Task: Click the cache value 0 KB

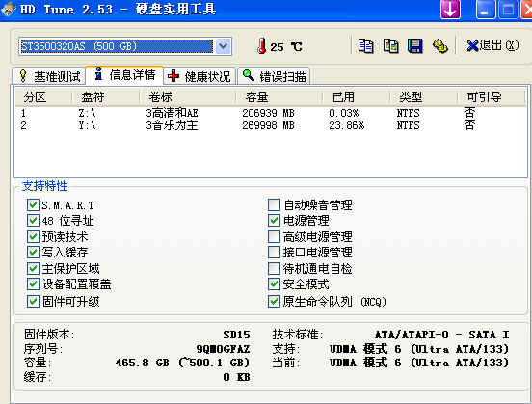Action: (236, 377)
